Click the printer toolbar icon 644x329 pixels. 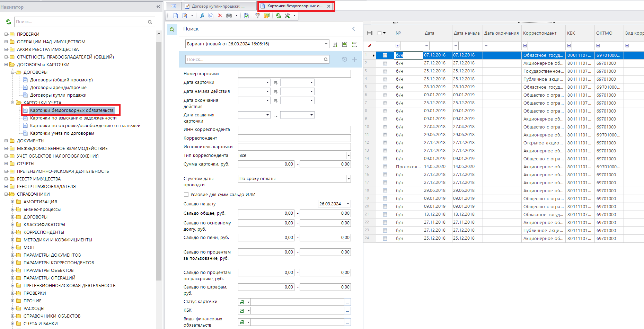point(229,16)
